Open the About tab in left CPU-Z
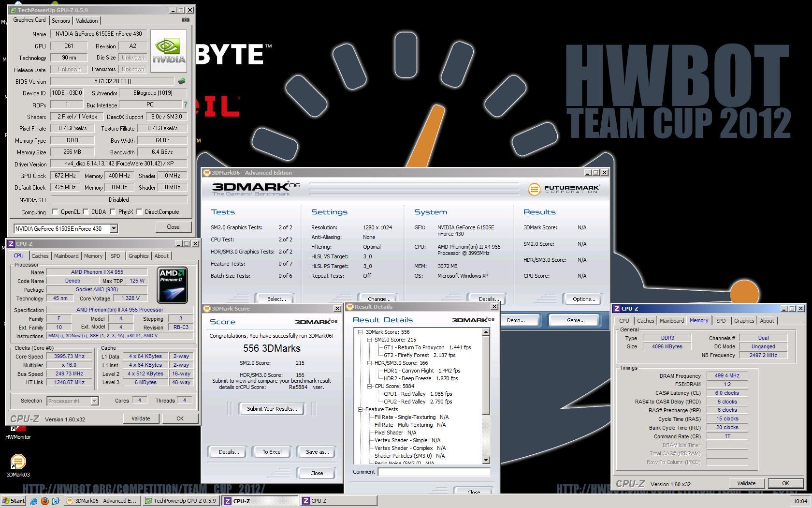This screenshot has height=508, width=812. coord(161,256)
